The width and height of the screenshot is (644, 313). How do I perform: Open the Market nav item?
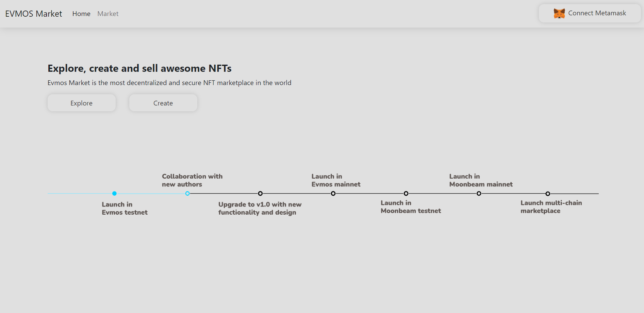[x=108, y=14]
